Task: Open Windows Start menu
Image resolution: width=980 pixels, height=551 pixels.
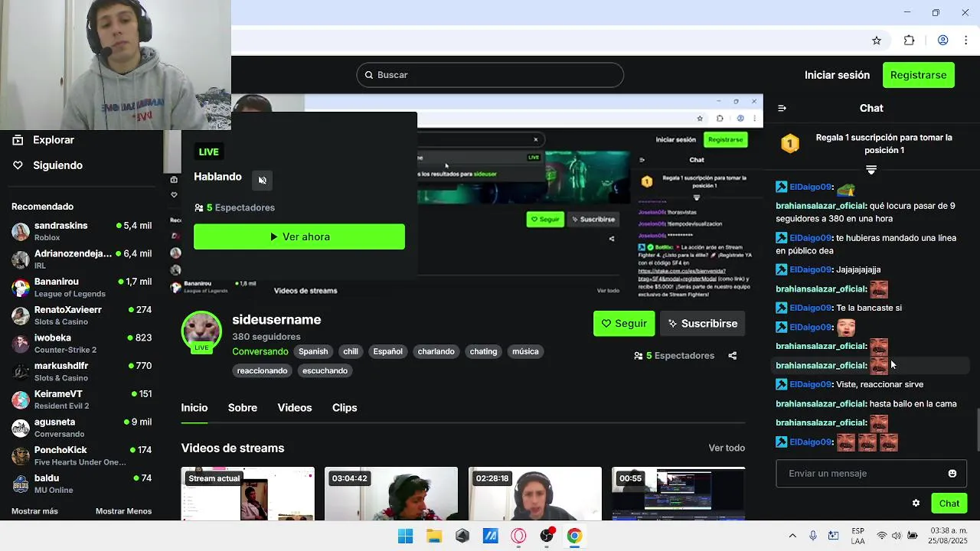Action: pyautogui.click(x=405, y=536)
